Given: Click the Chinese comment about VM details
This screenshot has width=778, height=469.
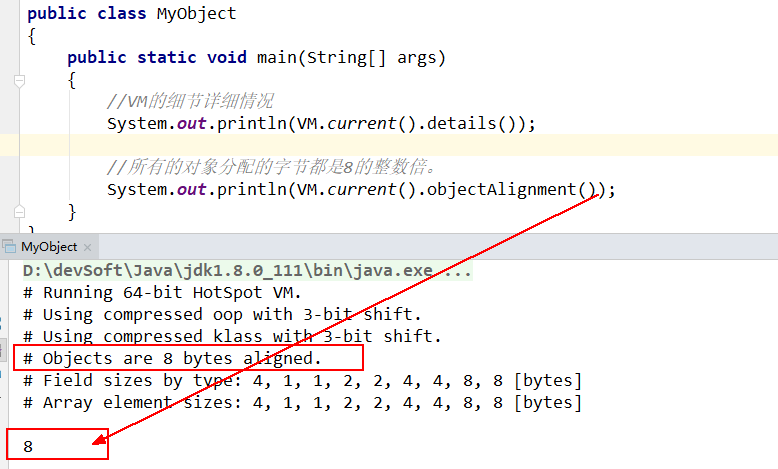Looking at the screenshot, I should pyautogui.click(x=190, y=102).
